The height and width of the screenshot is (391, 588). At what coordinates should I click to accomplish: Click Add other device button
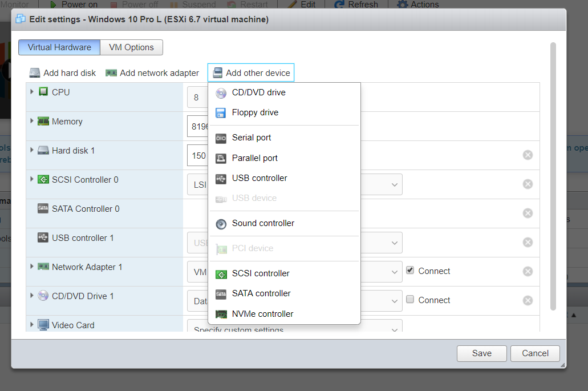point(251,73)
